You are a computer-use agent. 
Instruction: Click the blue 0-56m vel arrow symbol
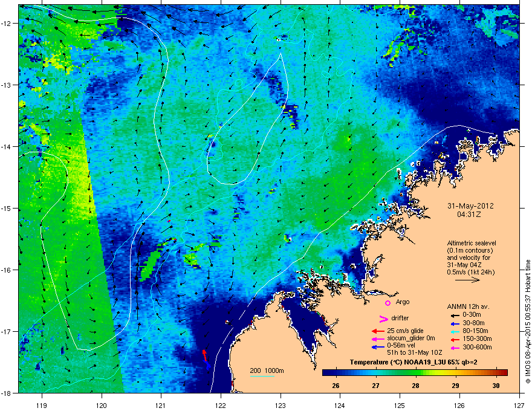[x=378, y=346]
